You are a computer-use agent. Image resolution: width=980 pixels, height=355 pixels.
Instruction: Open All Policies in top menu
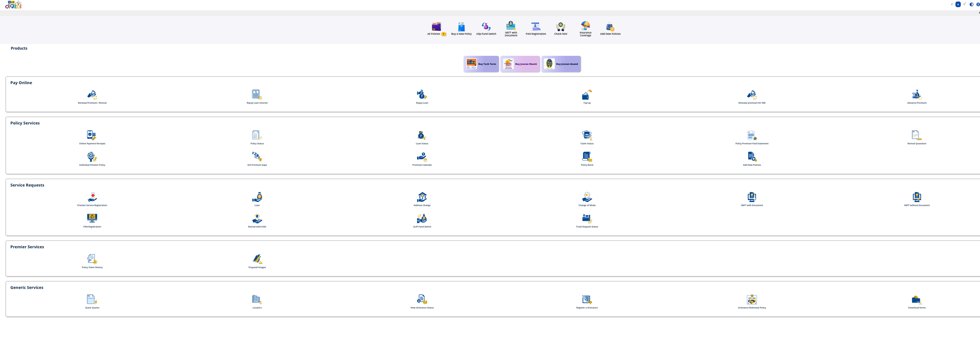point(436,28)
